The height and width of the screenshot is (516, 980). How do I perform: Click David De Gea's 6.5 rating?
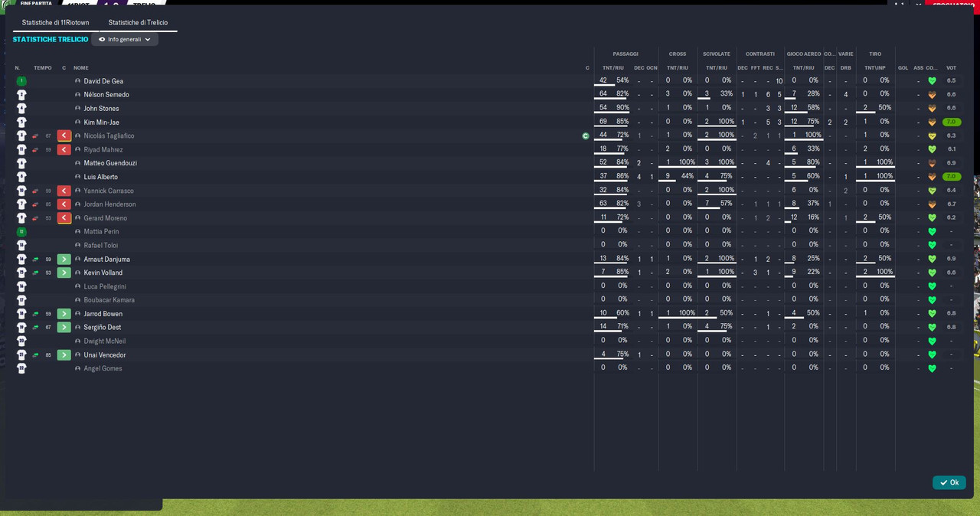point(952,81)
